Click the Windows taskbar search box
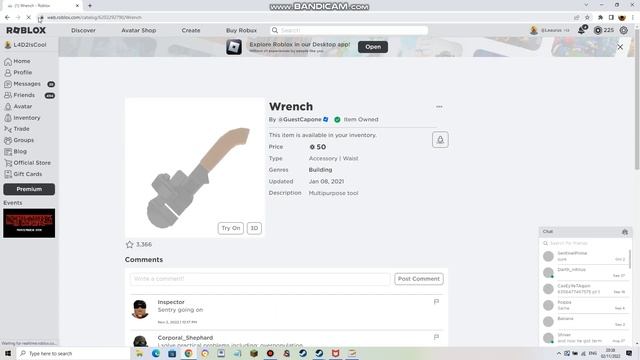 73,353
